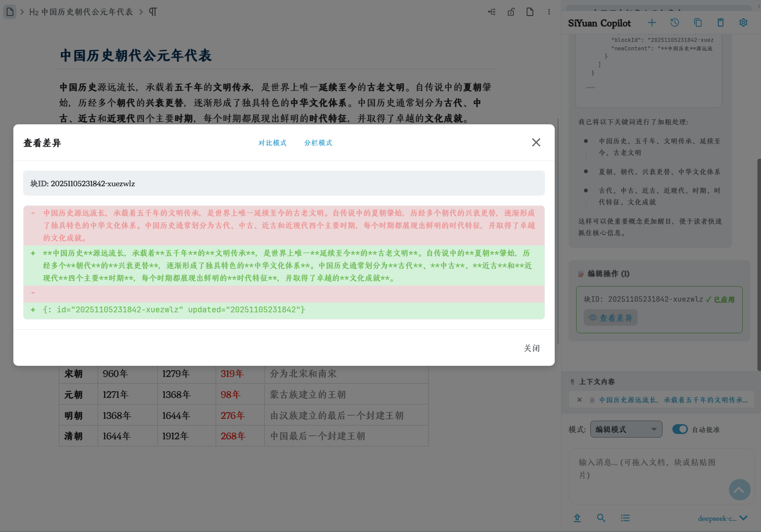This screenshot has width=761, height=532.
Task: Switch to 对比模式 tab
Action: coord(272,143)
